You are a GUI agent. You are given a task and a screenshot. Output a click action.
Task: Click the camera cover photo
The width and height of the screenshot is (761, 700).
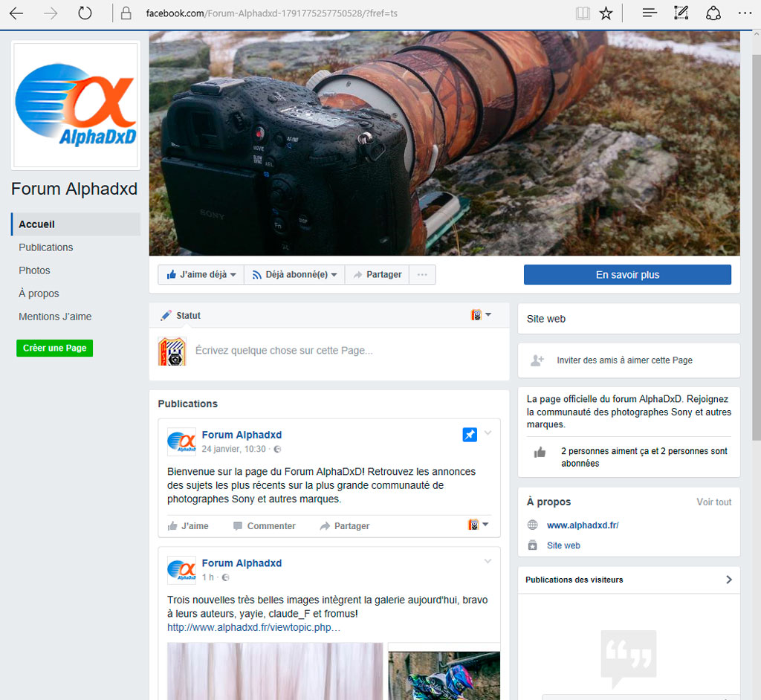(444, 143)
